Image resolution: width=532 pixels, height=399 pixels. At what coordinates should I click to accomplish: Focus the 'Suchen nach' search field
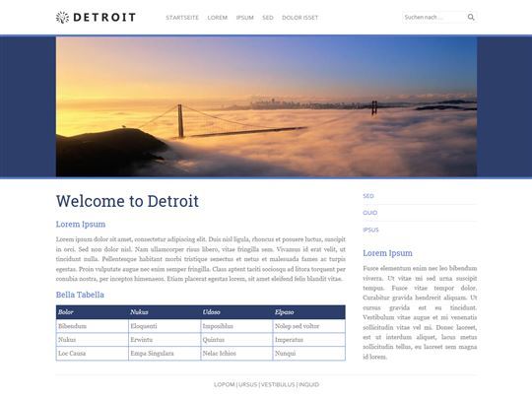point(434,17)
